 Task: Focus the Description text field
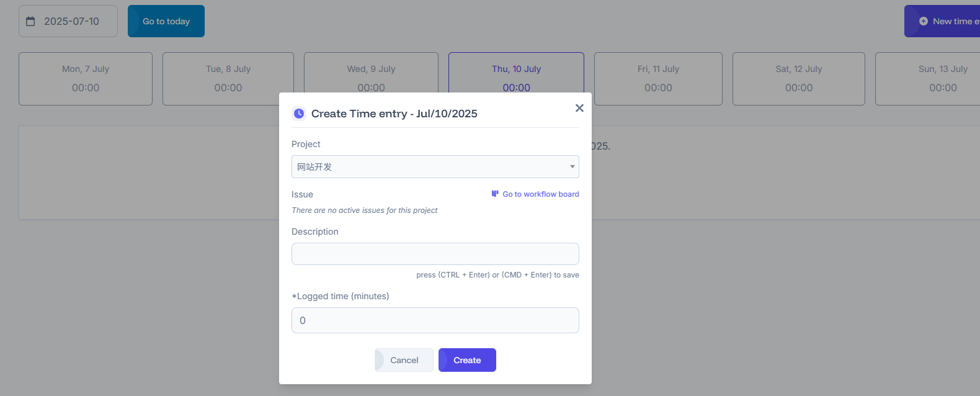(435, 254)
